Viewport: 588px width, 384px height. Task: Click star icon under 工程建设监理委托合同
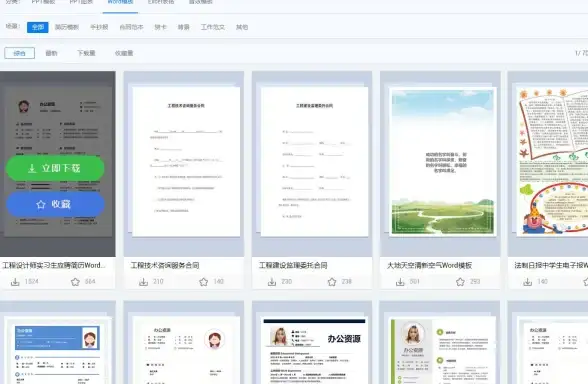click(332, 282)
